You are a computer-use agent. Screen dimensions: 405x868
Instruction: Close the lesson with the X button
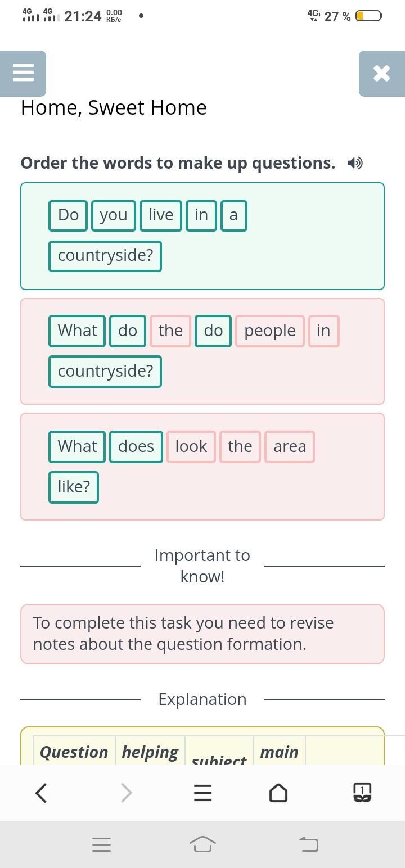[382, 73]
